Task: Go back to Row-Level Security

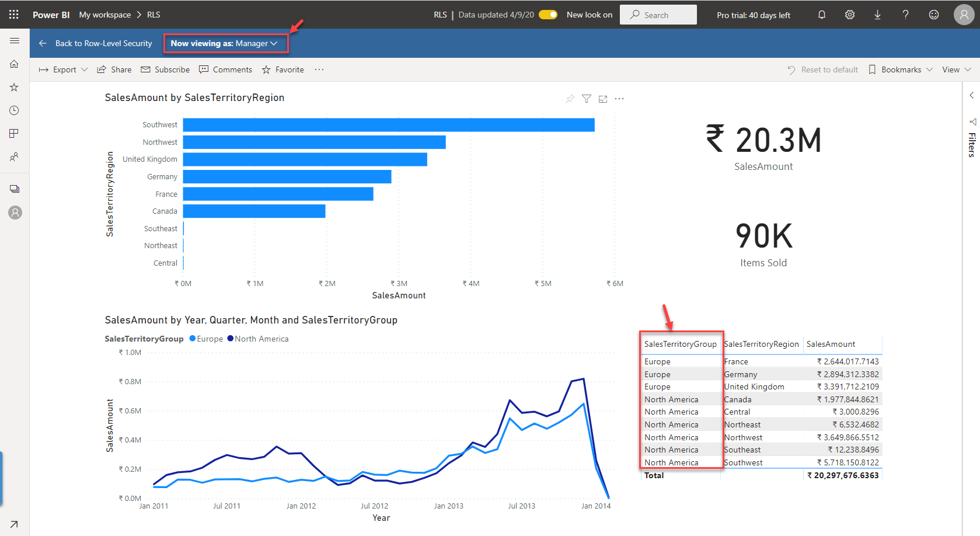Action: click(x=96, y=43)
